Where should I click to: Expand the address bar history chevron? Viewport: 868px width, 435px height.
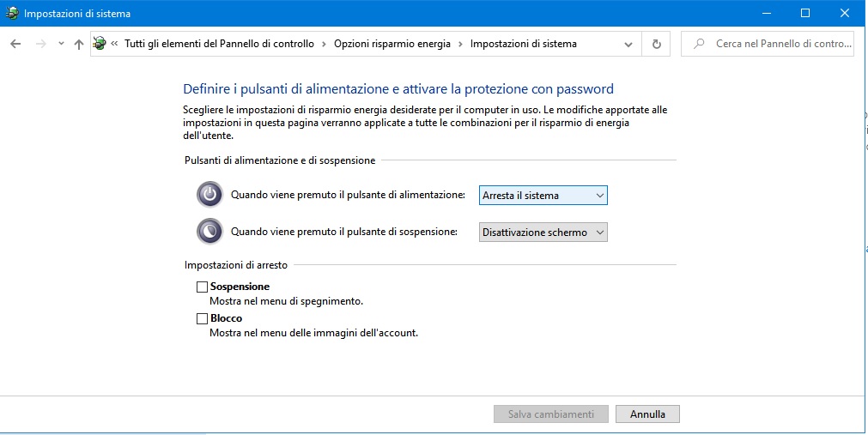click(628, 44)
